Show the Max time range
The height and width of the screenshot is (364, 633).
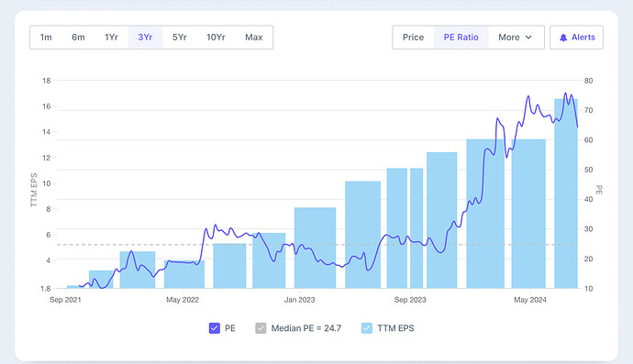(254, 37)
